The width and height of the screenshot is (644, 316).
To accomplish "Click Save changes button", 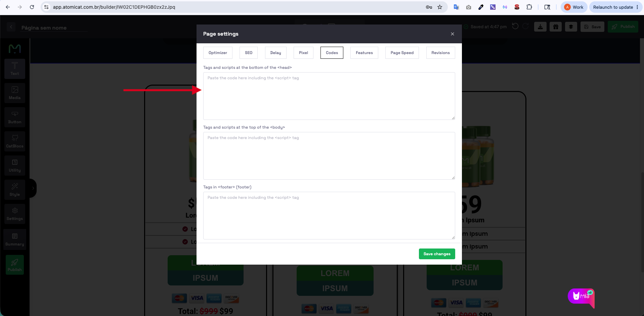I will point(437,254).
